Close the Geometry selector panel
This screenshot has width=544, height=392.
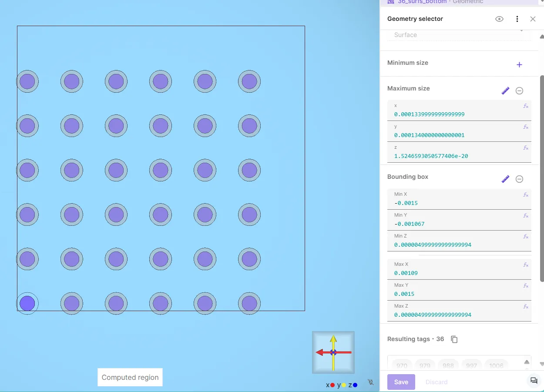click(x=533, y=19)
